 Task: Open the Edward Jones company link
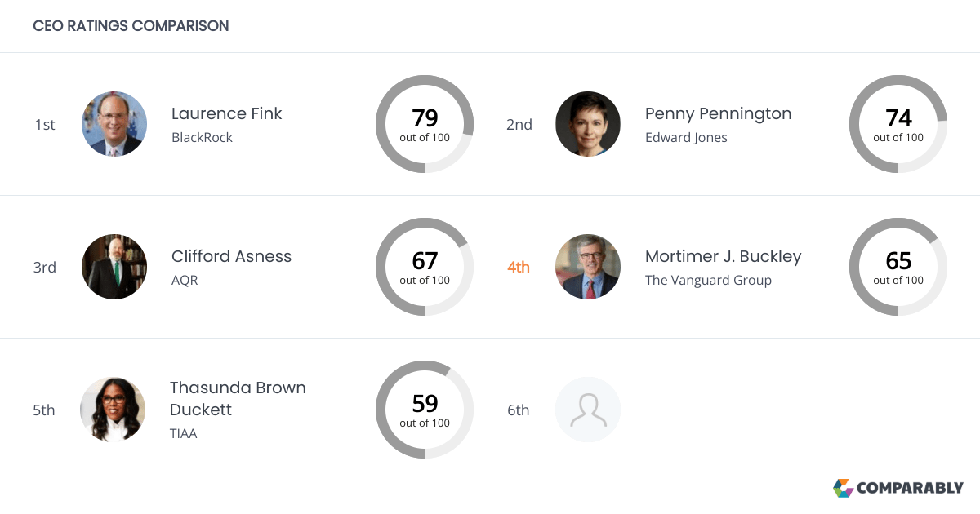coord(686,137)
